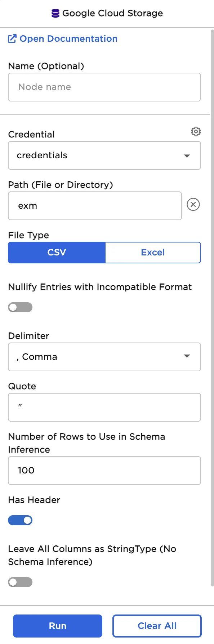Screen dimensions: 214x644
Task: Enable Nullify Entries with Incompatible Format
Action: point(20,307)
